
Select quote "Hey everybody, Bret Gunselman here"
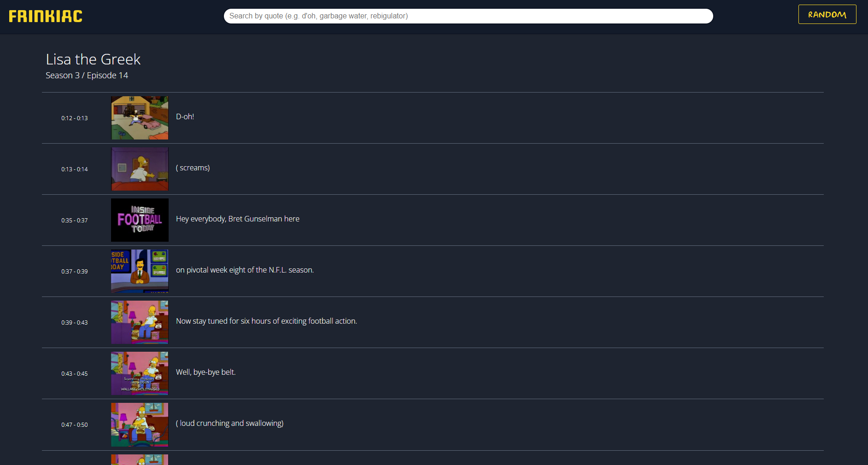(238, 219)
